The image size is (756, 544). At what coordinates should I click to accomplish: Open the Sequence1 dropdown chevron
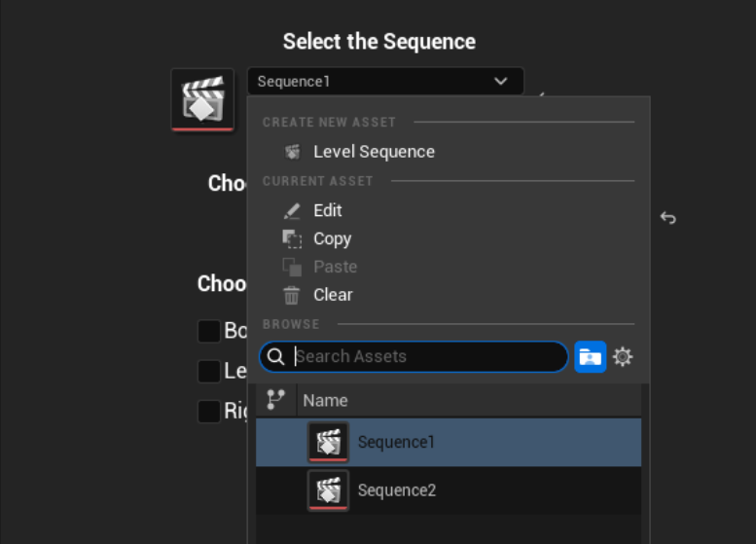[x=501, y=82]
